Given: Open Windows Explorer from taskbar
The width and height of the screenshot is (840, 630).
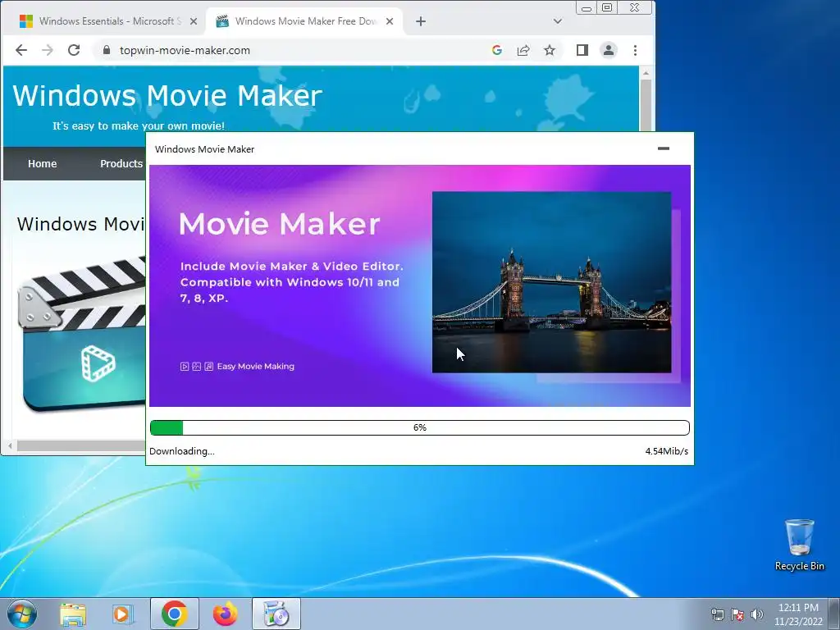Looking at the screenshot, I should (73, 614).
